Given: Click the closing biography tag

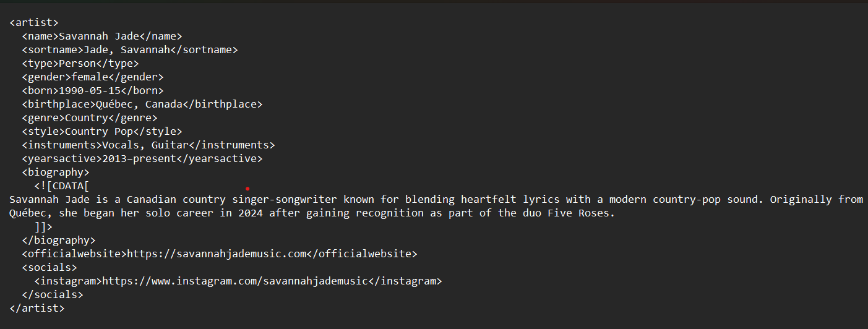Looking at the screenshot, I should tap(59, 241).
